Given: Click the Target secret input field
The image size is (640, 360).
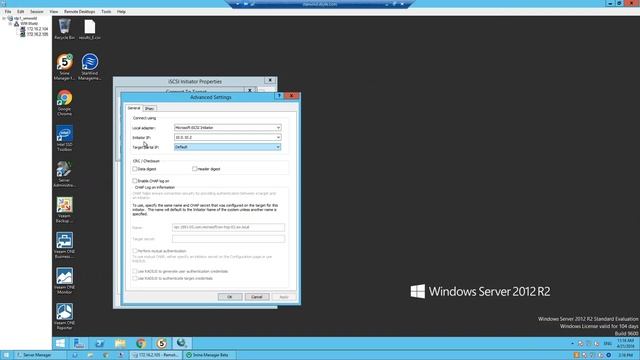Looking at the screenshot, I should point(229,238).
